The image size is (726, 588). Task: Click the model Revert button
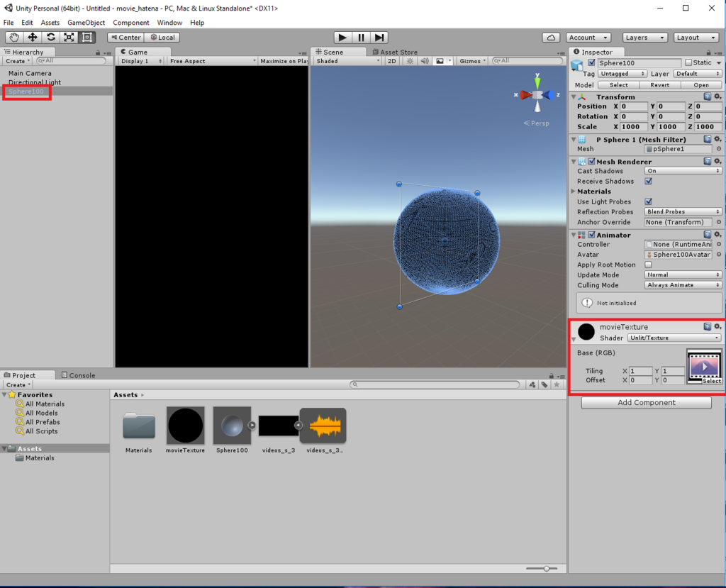(x=660, y=85)
